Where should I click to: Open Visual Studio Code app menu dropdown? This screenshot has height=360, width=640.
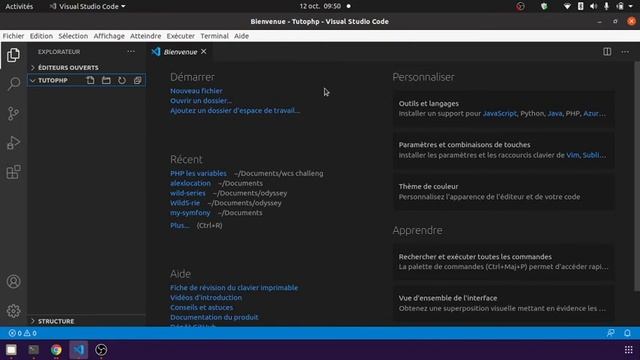pos(88,7)
